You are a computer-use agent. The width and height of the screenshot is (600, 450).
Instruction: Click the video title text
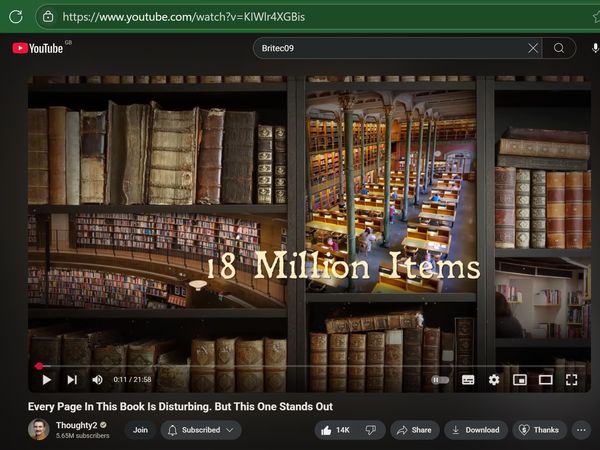(180, 406)
